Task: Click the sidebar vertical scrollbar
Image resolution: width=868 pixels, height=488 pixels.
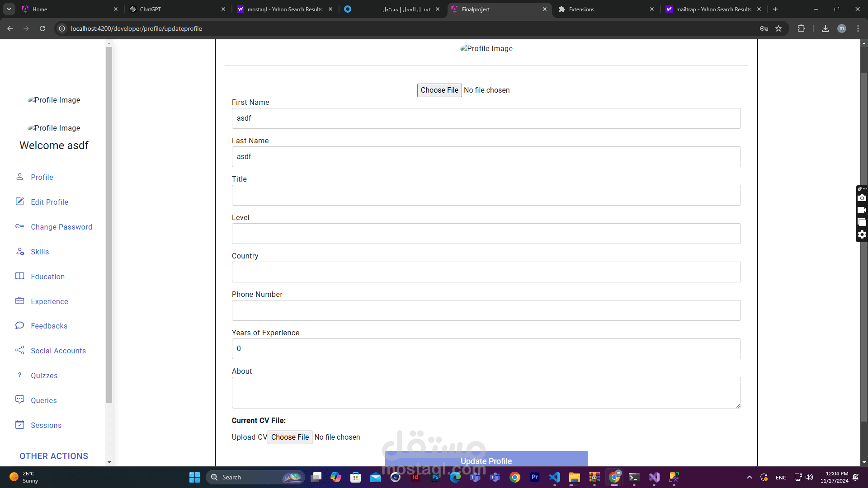Action: (109, 226)
